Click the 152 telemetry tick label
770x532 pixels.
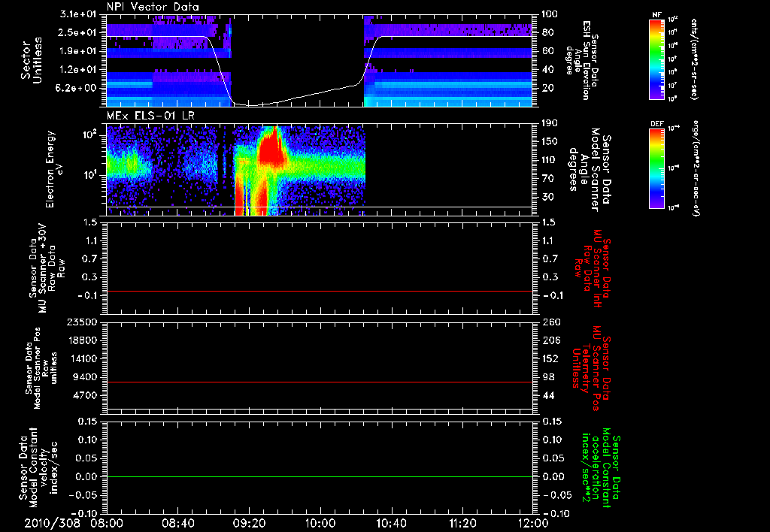(550, 358)
